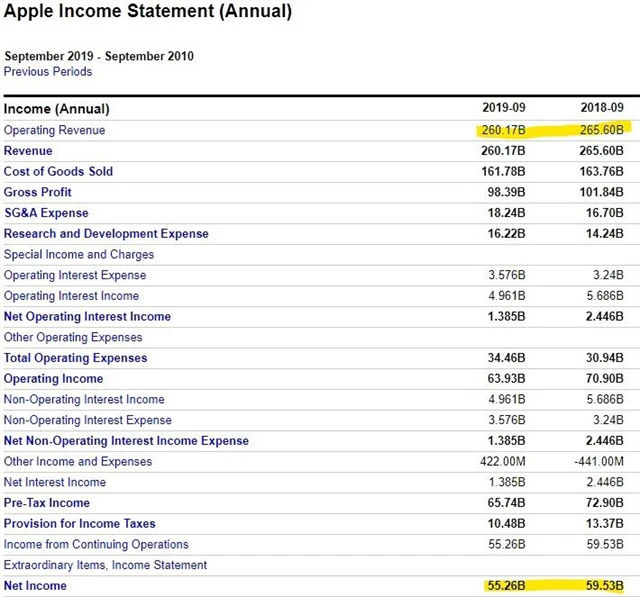Viewport: 640px width, 597px height.
Task: Select the Cost of Goods Sold link
Action: pos(58,172)
